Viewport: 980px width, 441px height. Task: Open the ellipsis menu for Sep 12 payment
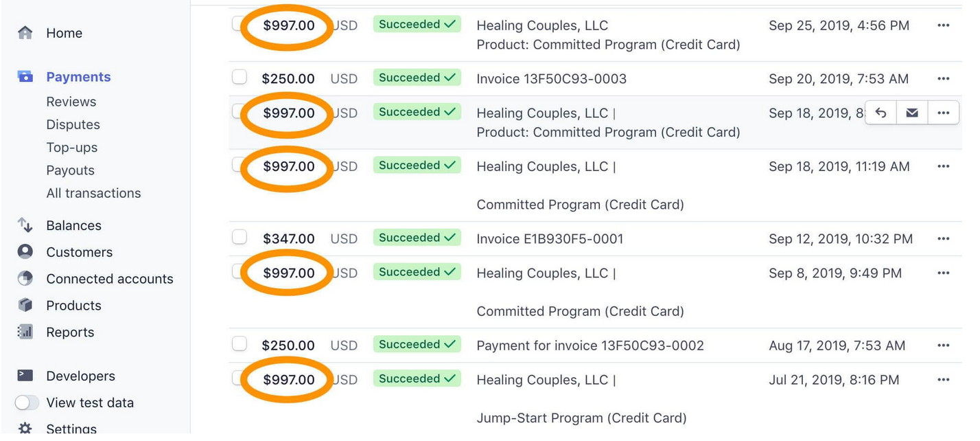pos(944,239)
